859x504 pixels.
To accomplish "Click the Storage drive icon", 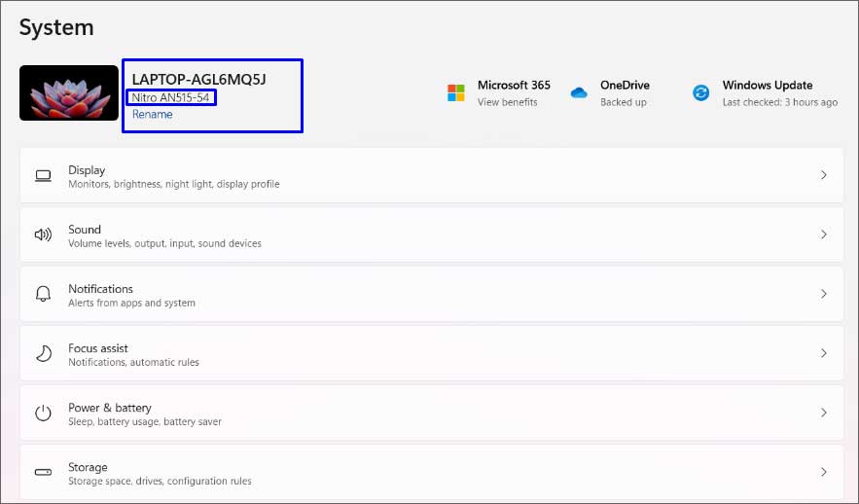I will pos(43,472).
